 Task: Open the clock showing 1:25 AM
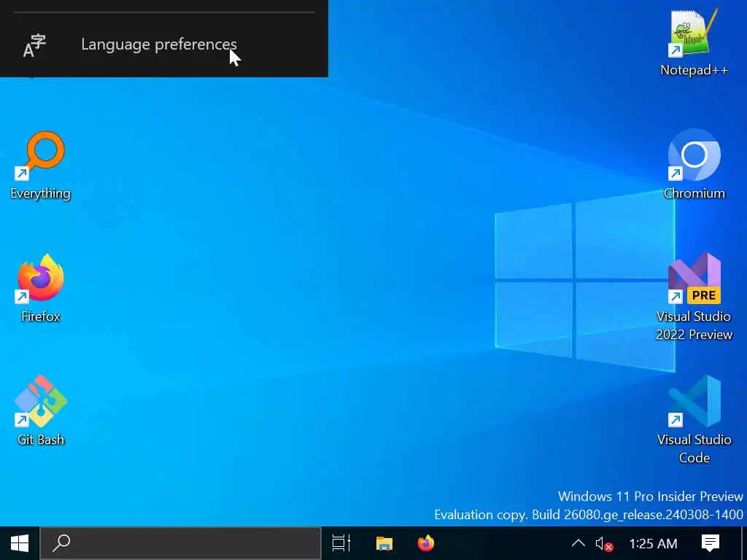653,543
